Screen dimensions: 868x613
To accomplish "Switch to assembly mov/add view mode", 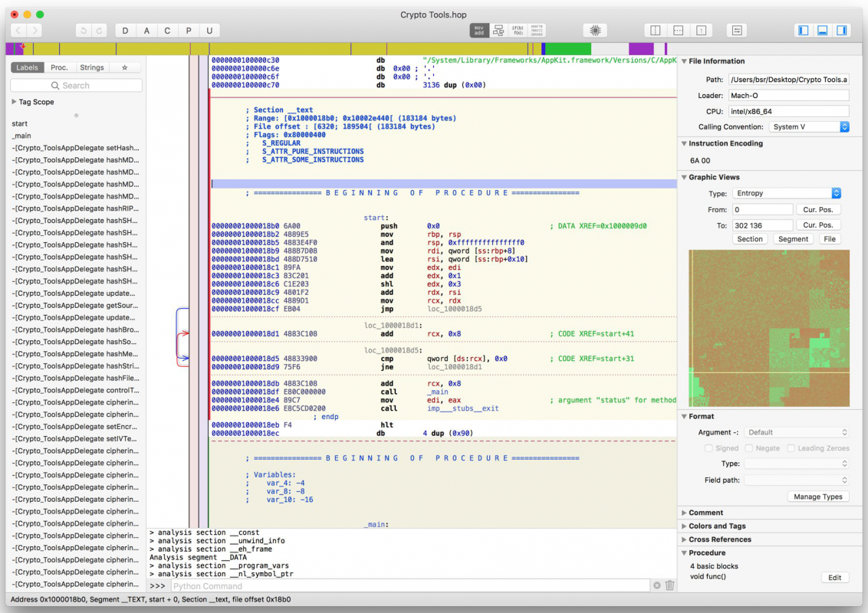I will coord(478,31).
